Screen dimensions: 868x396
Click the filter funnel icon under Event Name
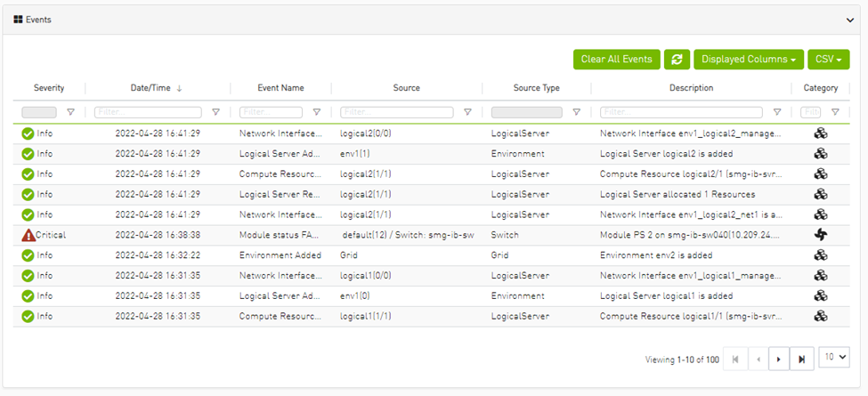[x=317, y=113]
